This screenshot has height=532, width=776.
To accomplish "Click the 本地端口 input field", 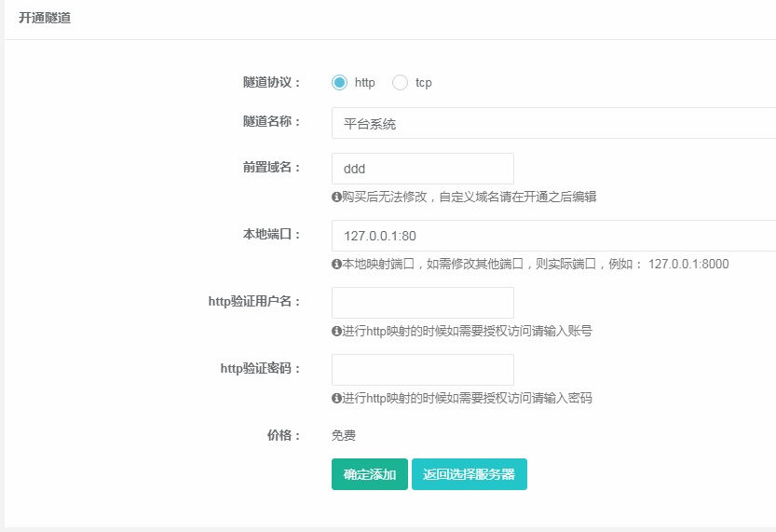I will pos(553,236).
